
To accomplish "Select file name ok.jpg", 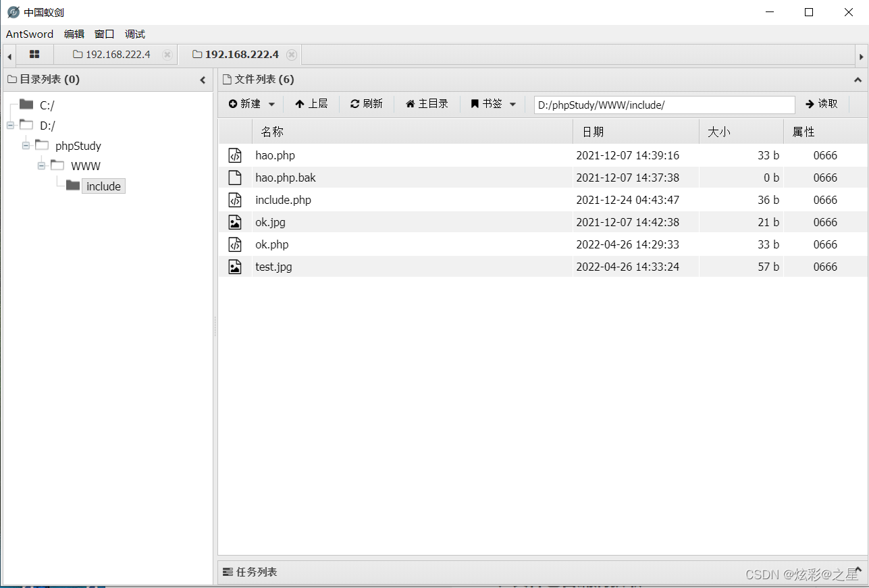I will point(270,222).
